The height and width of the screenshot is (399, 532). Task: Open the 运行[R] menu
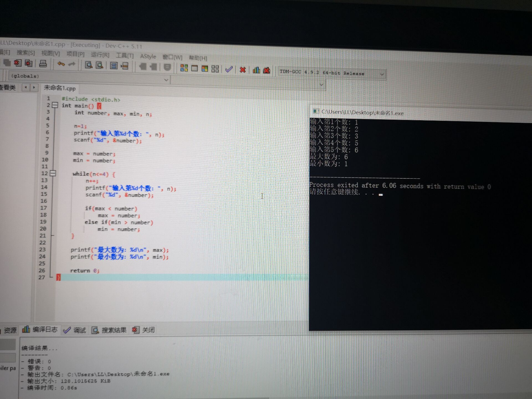100,55
